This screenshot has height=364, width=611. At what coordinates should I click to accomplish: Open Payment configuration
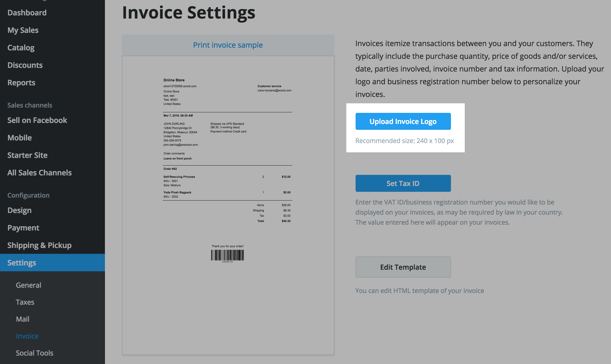point(23,228)
